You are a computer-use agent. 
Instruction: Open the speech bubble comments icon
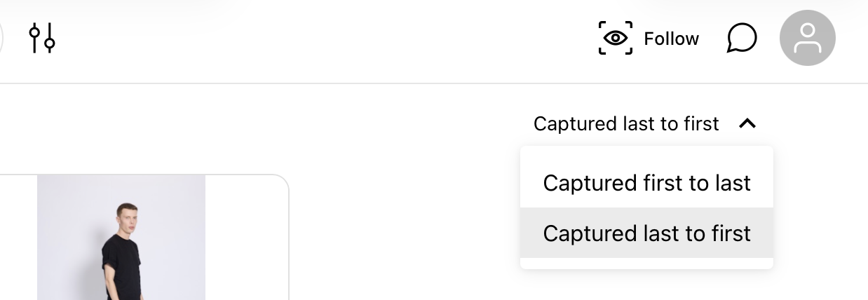[x=741, y=38]
